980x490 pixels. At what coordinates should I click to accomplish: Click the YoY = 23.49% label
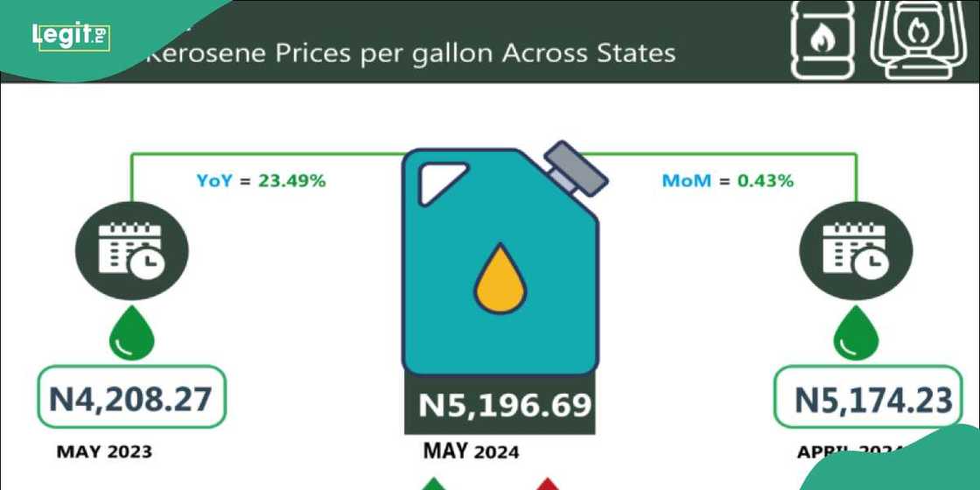(x=261, y=181)
